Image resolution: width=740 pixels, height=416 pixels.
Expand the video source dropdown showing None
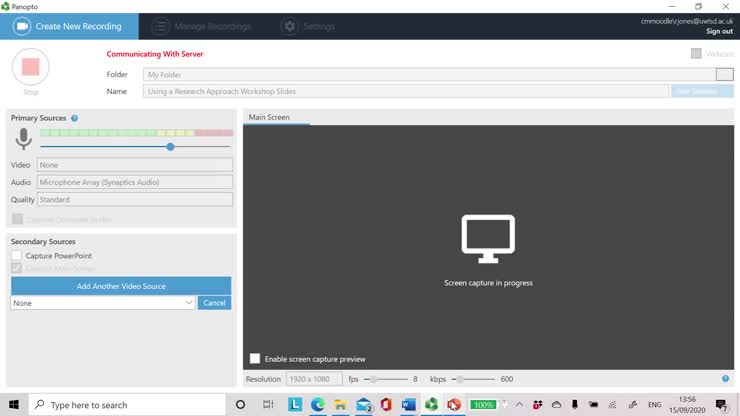click(x=103, y=303)
